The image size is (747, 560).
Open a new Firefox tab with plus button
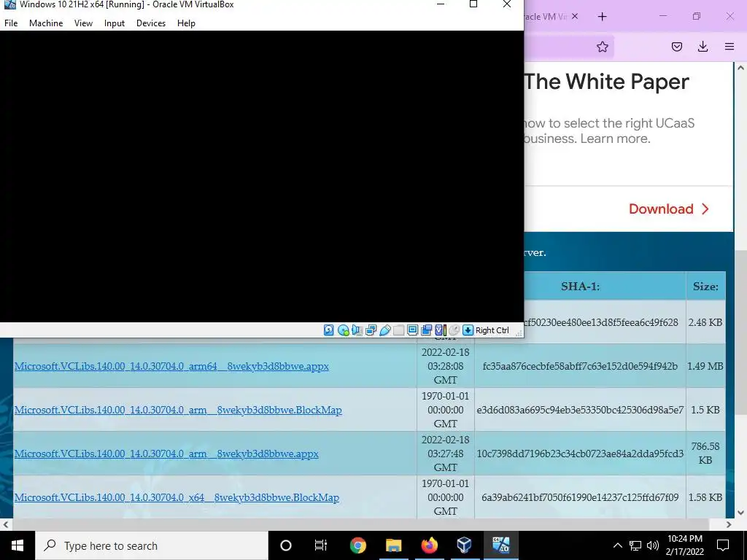click(x=602, y=17)
